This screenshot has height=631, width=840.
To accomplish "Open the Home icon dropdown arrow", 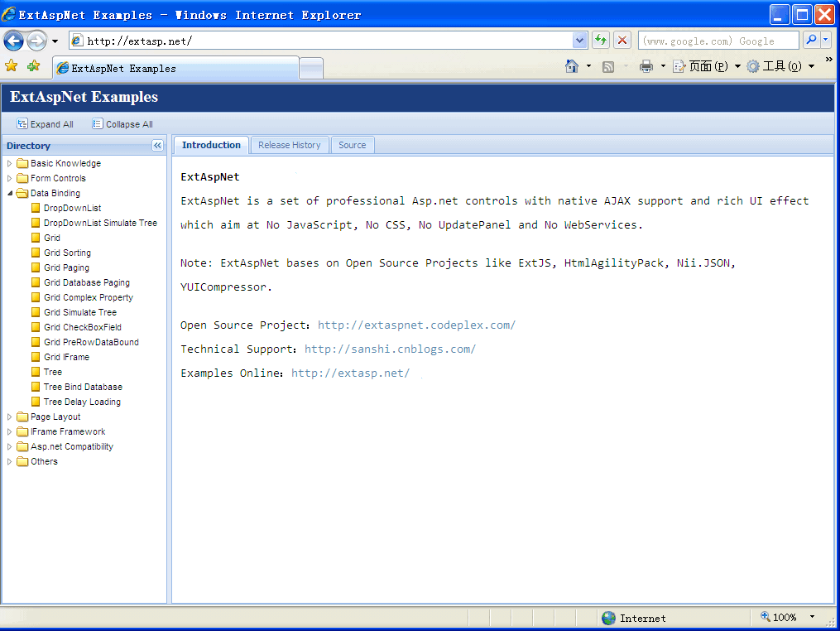I will [588, 66].
